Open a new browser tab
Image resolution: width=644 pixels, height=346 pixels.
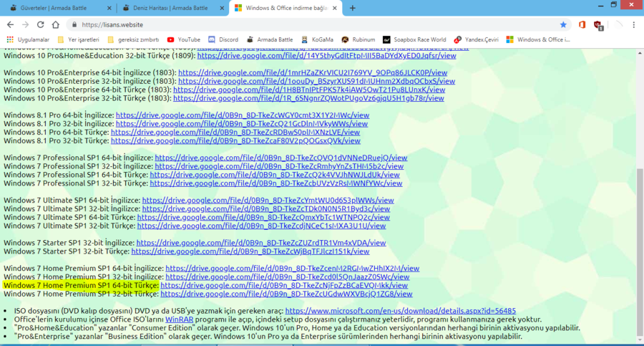pyautogui.click(x=352, y=8)
